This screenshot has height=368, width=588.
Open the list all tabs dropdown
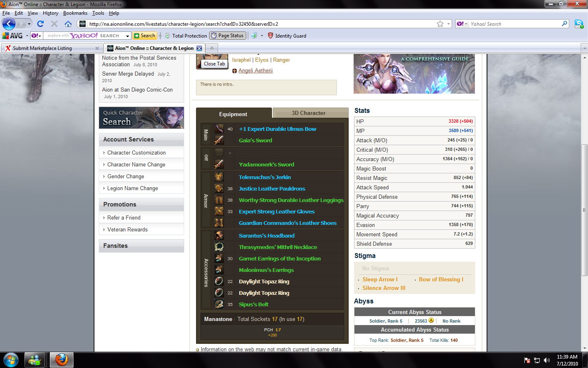[x=584, y=48]
